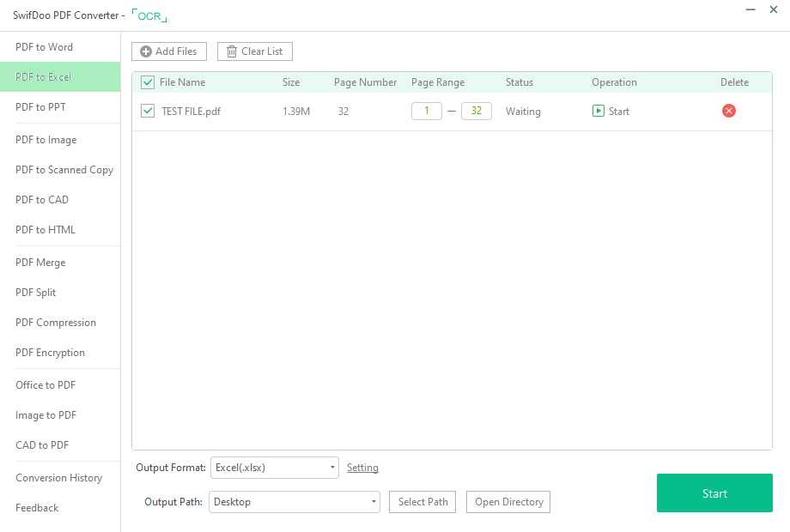Image resolution: width=790 pixels, height=532 pixels.
Task: Minimize the SwifDoo PDF Converter window
Action: coord(750,9)
